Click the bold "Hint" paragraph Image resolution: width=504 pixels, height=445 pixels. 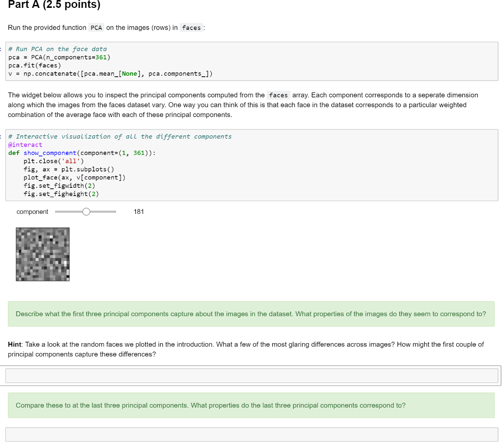246,349
